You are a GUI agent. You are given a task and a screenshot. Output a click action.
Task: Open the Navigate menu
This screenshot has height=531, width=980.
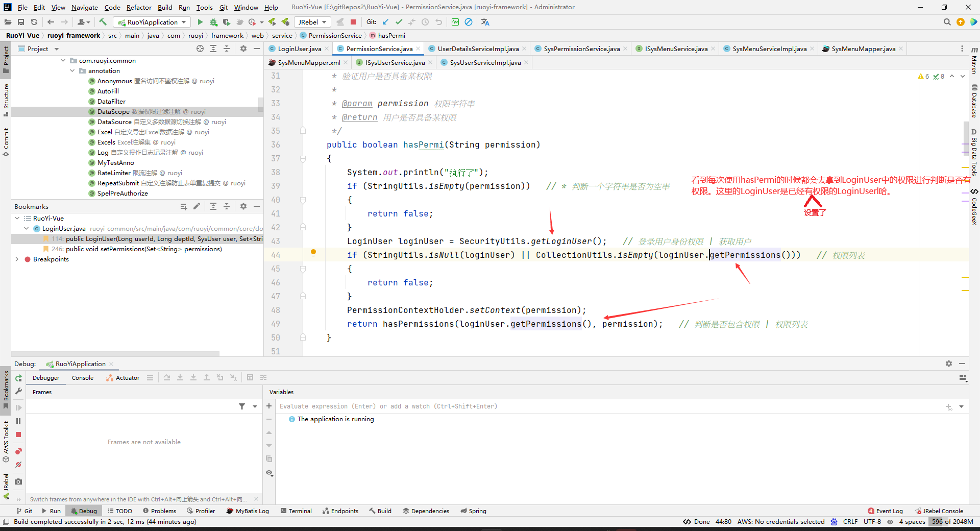(x=84, y=7)
